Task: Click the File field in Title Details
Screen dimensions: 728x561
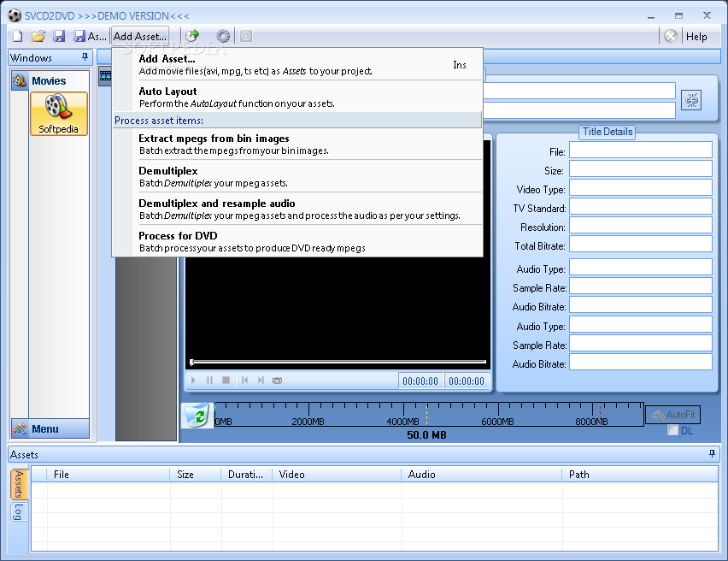Action: point(641,151)
